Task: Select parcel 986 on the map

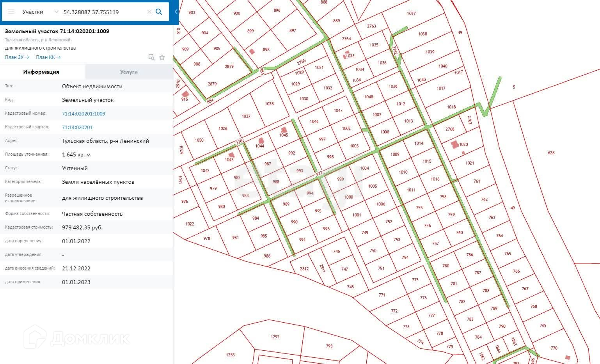Action: pyautogui.click(x=267, y=256)
